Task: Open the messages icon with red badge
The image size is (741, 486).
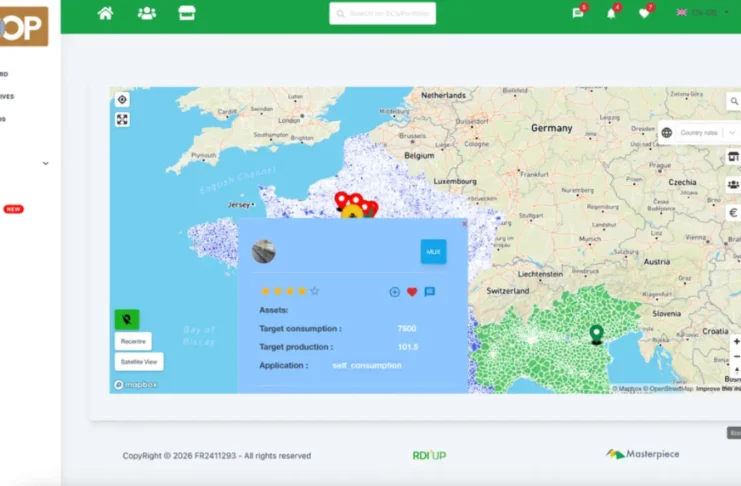Action: (x=578, y=13)
